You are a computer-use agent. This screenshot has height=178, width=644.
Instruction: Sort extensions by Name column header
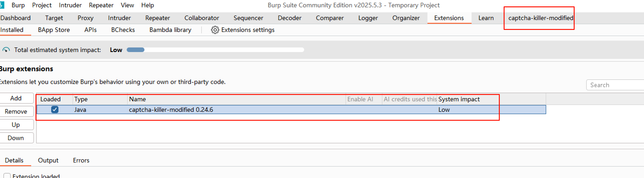pyautogui.click(x=137, y=99)
